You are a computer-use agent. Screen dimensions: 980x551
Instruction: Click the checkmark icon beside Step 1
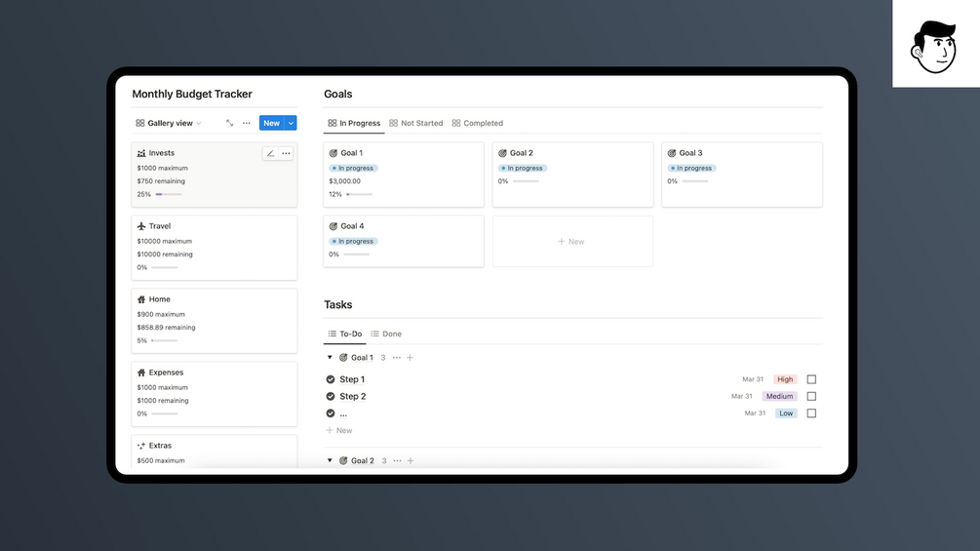pos(331,379)
